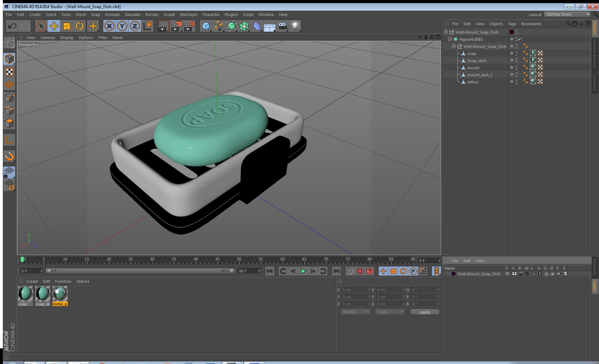Open Object Manager Tags menu
The height and width of the screenshot is (364, 599).
point(512,24)
